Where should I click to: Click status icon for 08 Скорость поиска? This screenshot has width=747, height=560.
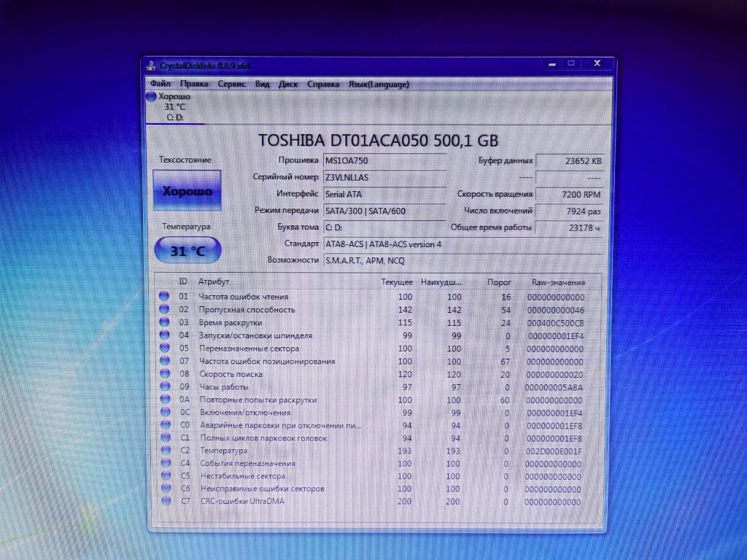coord(166,373)
